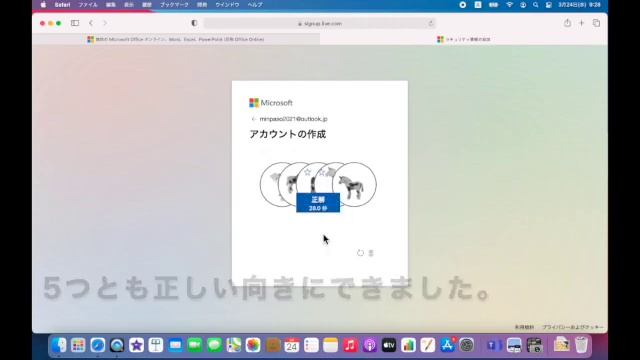This screenshot has height=360, width=640.
Task: Open the 表示 menu
Action: (129, 5)
